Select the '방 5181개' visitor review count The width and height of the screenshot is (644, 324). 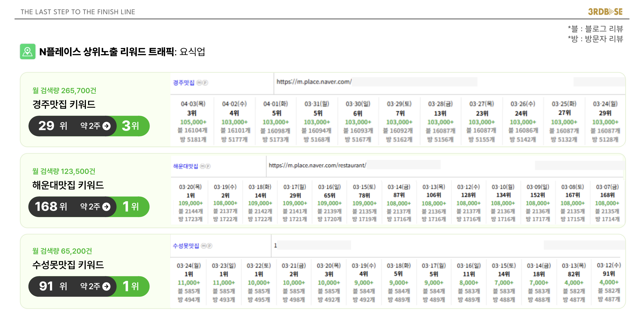tap(193, 139)
